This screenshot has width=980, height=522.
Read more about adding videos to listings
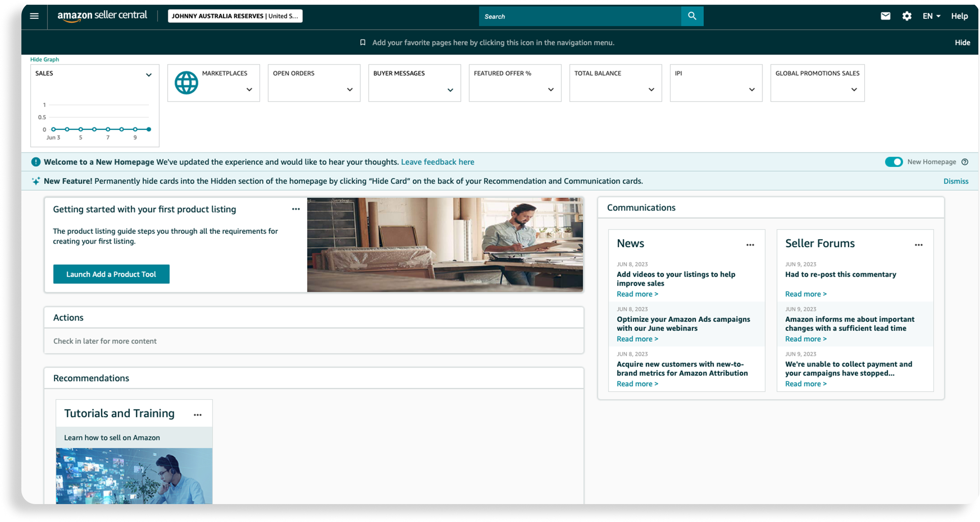point(637,294)
